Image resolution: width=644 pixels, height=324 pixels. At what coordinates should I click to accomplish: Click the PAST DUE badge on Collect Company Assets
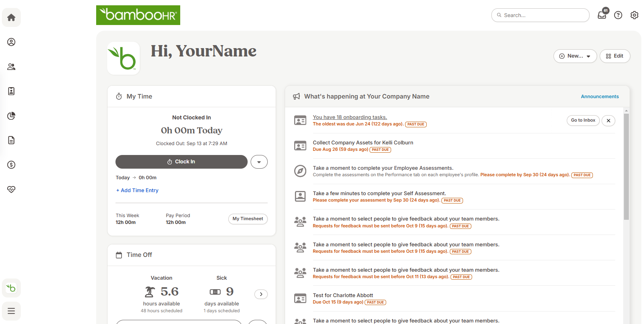point(380,150)
